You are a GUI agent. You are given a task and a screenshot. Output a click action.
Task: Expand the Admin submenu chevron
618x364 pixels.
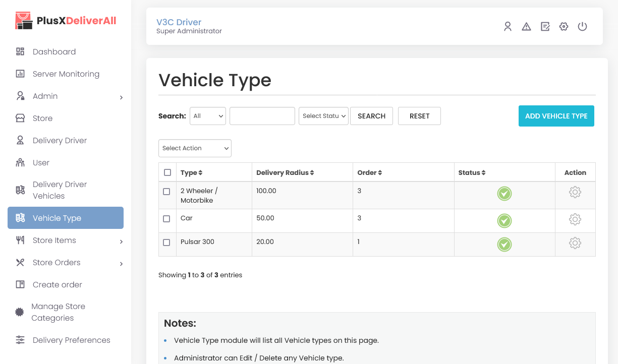(x=121, y=97)
